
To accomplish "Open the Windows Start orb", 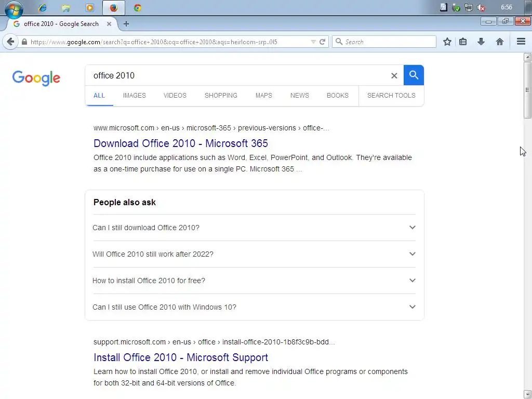I will point(14,9).
